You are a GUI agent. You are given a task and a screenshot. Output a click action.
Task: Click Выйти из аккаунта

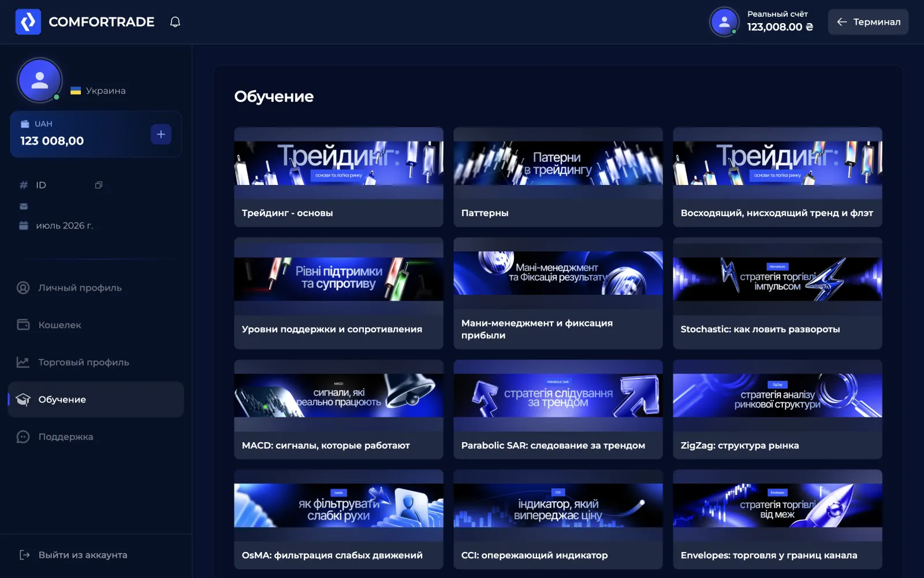(73, 555)
